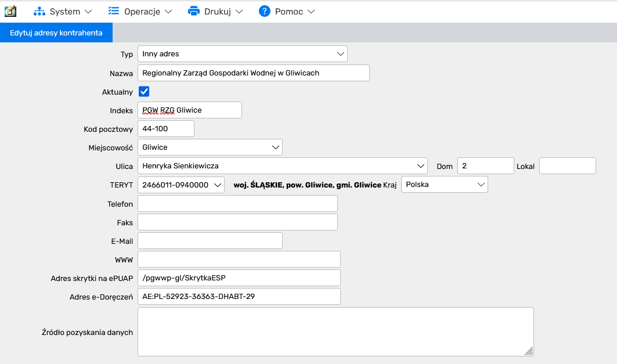Open the Pomoc menu
The height and width of the screenshot is (364, 617).
tap(287, 12)
